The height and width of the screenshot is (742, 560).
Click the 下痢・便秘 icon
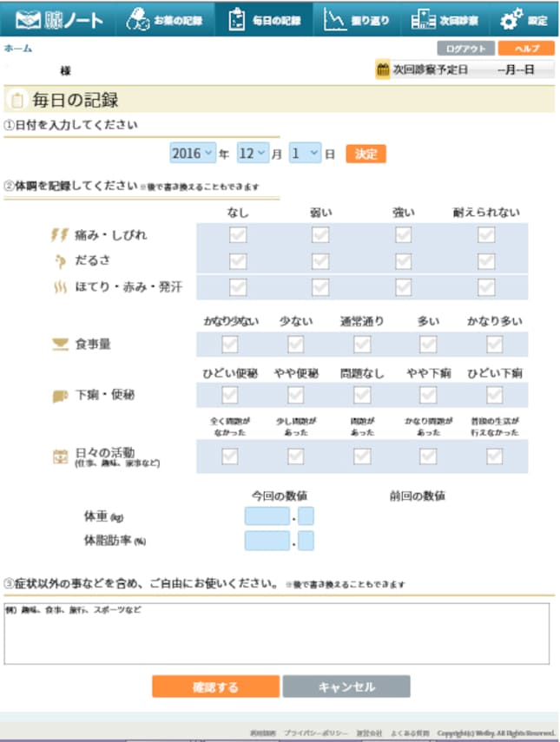(60, 395)
